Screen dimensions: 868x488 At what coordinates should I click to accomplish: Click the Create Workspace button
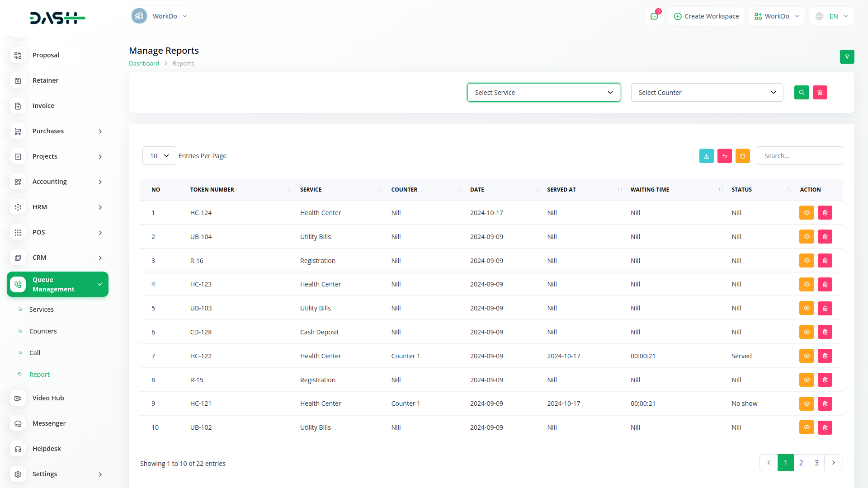[706, 16]
